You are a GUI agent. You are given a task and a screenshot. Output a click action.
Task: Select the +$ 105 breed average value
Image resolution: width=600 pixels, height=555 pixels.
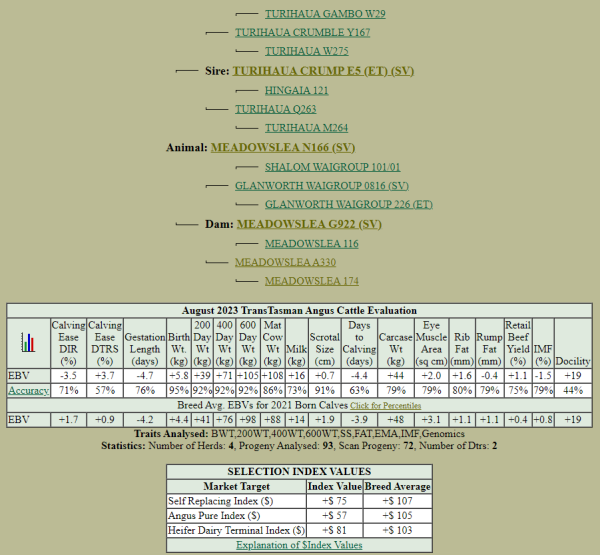398,516
